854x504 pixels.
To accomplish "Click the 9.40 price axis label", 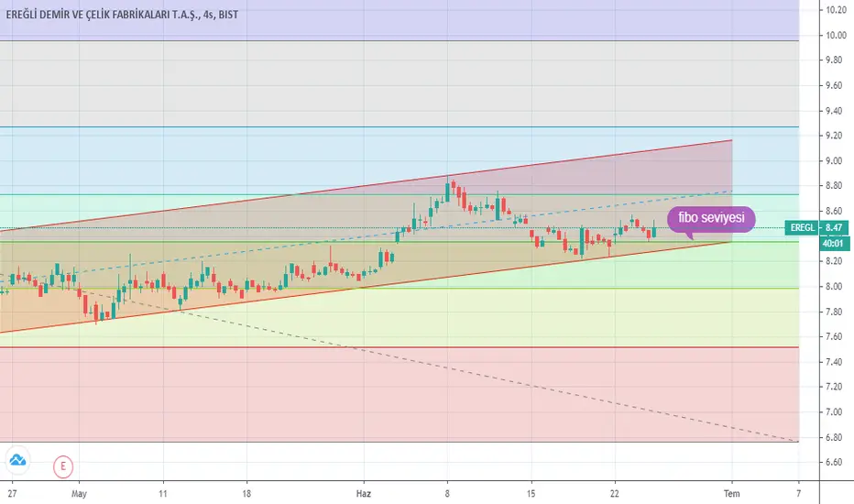I will [835, 111].
